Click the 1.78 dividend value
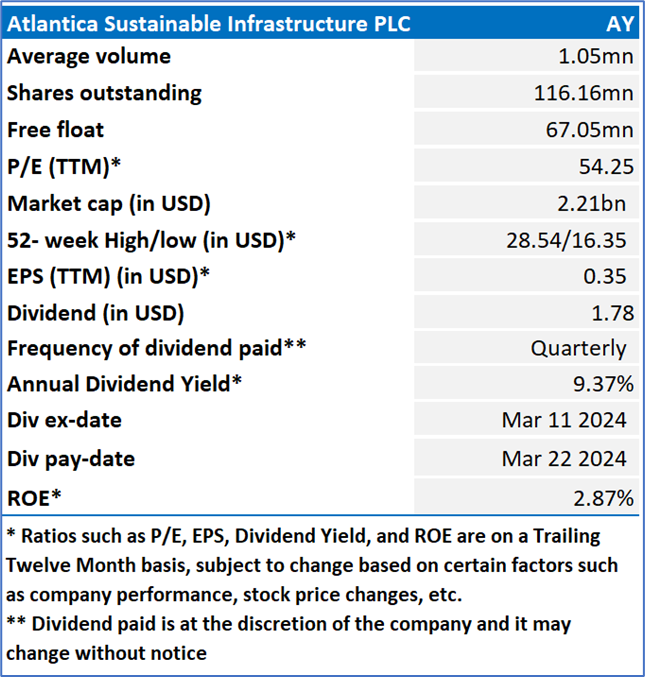Screen dimensions: 645x677 click(612, 313)
